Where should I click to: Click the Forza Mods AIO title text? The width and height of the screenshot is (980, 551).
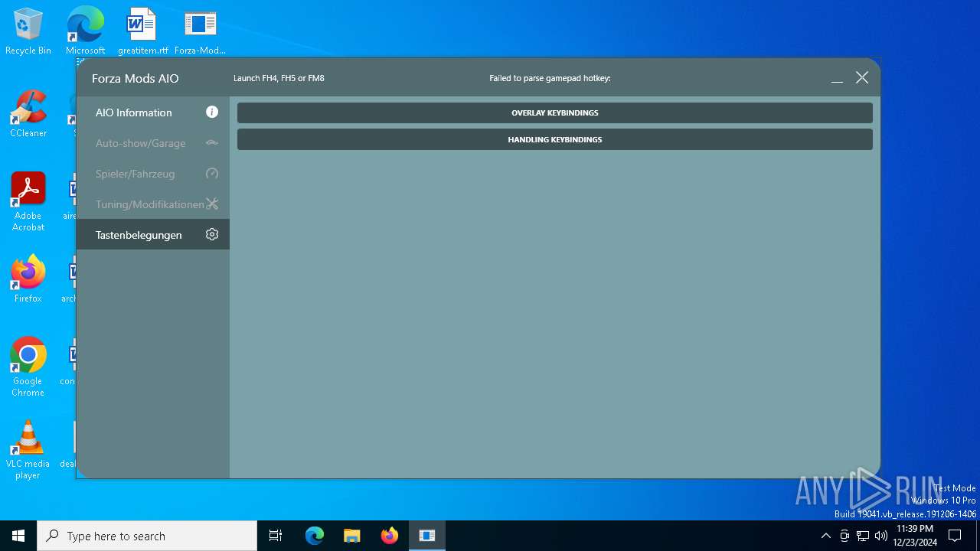(x=136, y=78)
